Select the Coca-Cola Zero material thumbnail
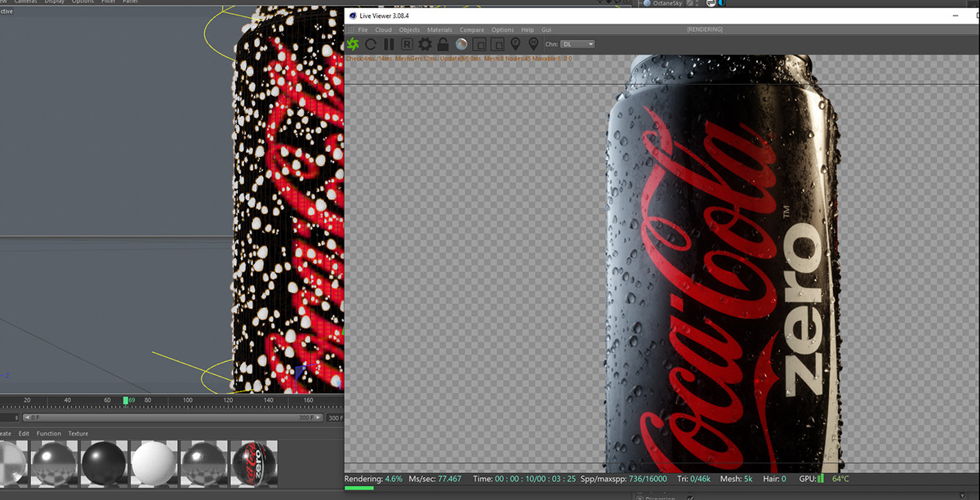The width and height of the screenshot is (980, 500). tap(254, 462)
